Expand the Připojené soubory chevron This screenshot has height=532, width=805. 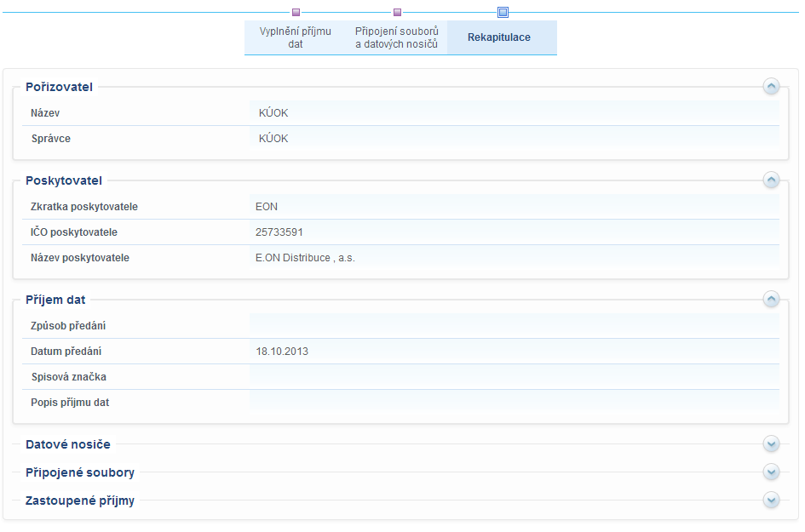pos(771,472)
